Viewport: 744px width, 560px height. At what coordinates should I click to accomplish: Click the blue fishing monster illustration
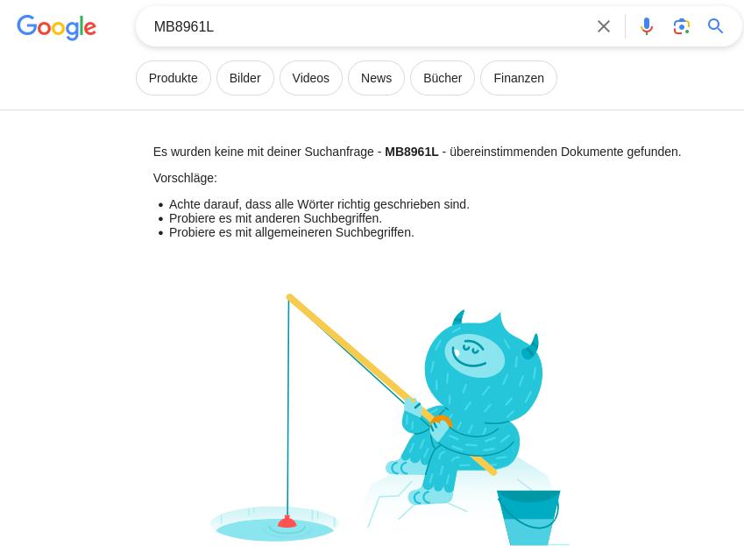tap(470, 403)
